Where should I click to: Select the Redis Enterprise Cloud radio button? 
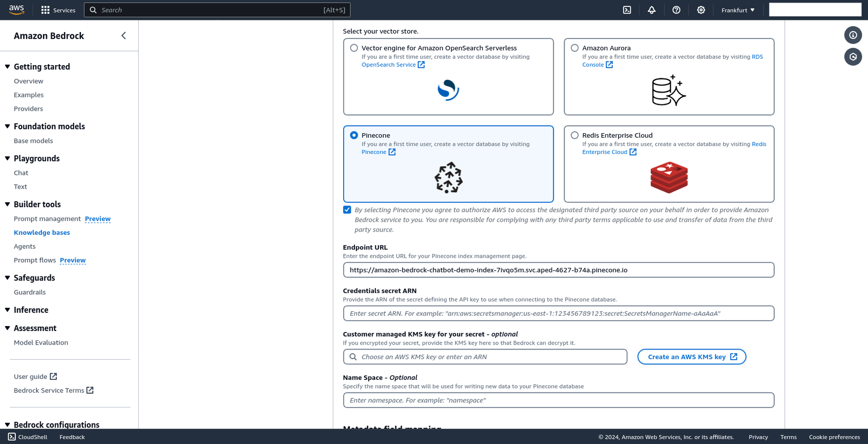coord(575,135)
